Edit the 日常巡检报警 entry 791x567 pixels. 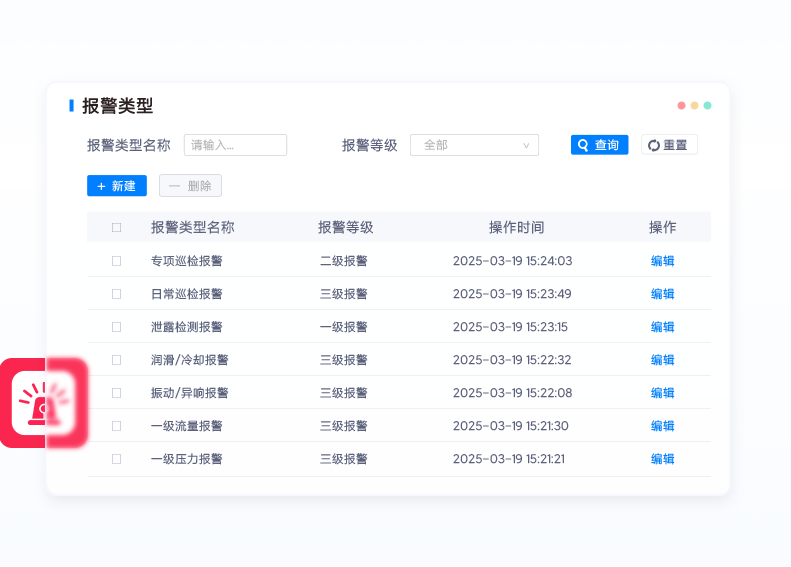(662, 294)
